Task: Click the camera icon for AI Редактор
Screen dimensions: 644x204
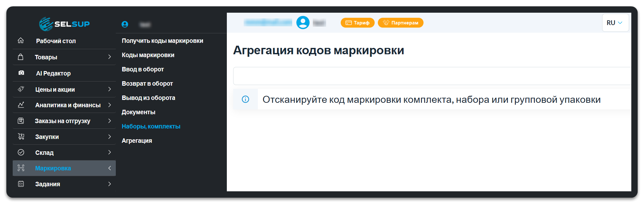Action: 21,73
